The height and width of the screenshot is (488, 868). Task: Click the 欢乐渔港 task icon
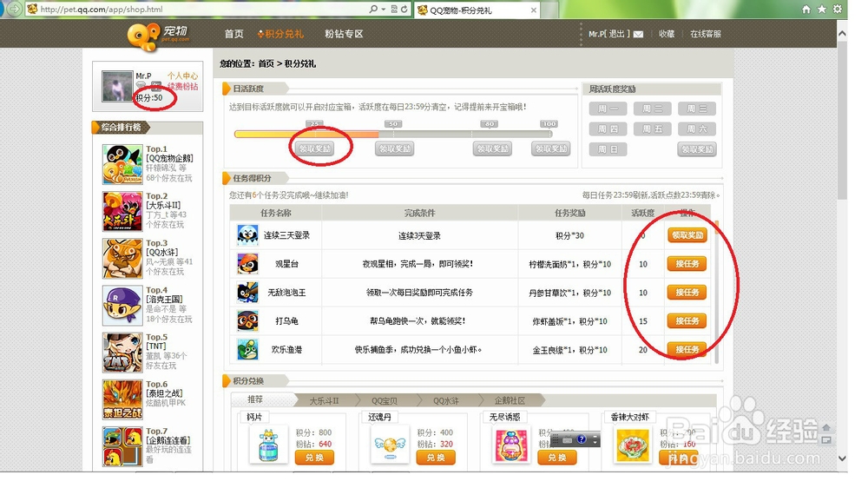click(x=247, y=350)
